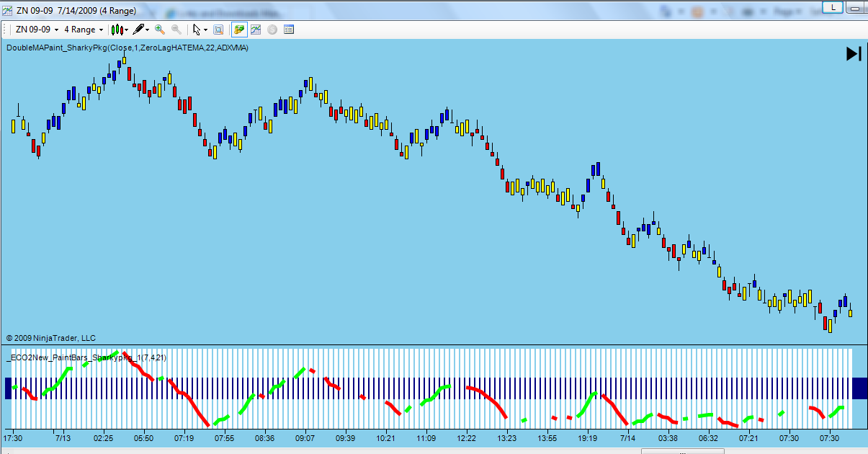Viewport: 868px width, 454px height.
Task: Click the 7/13 date axis label
Action: [63, 438]
